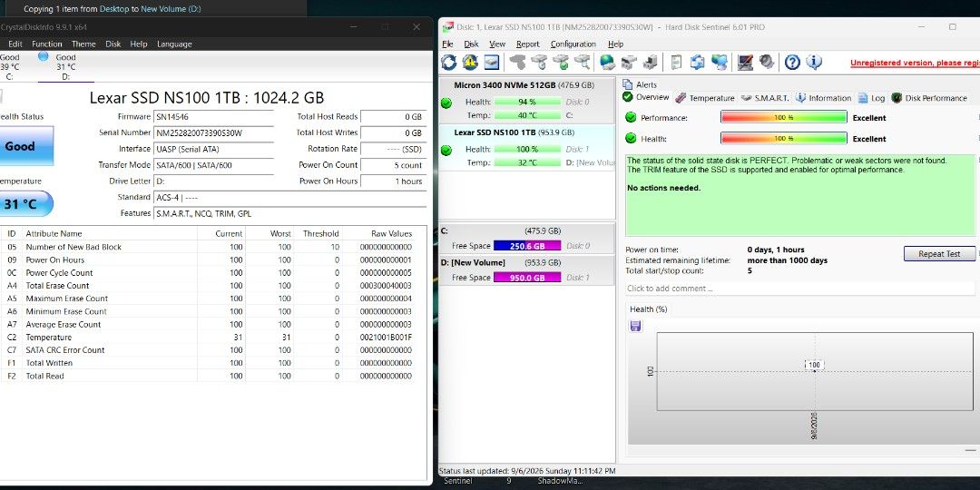
Task: Open the Language menu in CrystalDiskInfo
Action: [x=174, y=44]
